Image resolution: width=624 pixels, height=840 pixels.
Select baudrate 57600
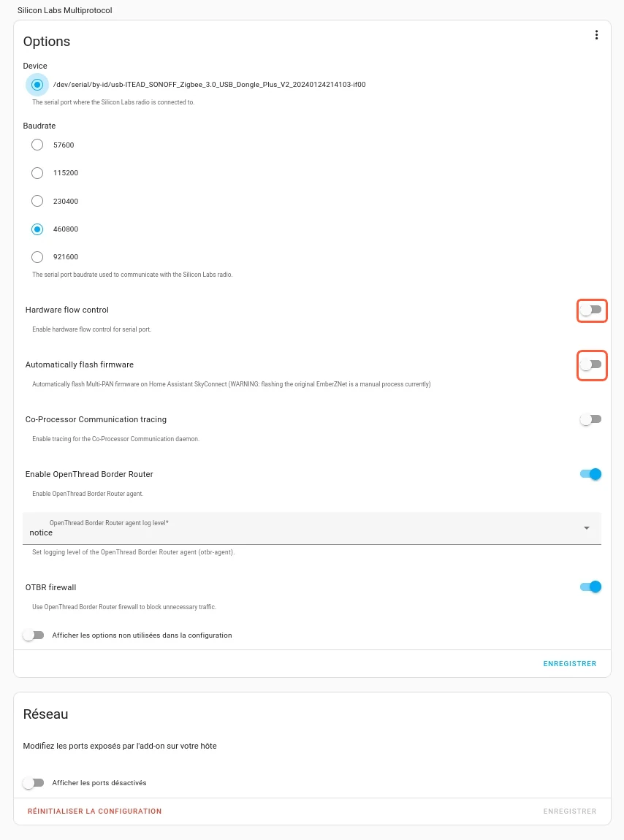coord(37,145)
